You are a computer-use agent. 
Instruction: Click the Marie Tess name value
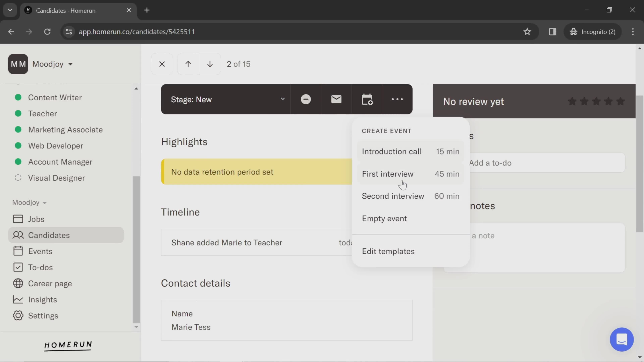[x=191, y=327]
